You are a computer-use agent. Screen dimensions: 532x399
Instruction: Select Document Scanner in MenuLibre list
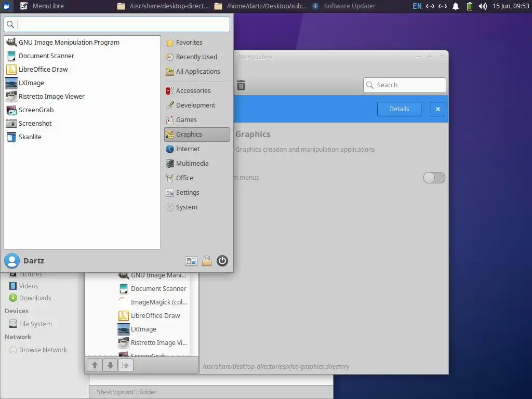[154, 289]
